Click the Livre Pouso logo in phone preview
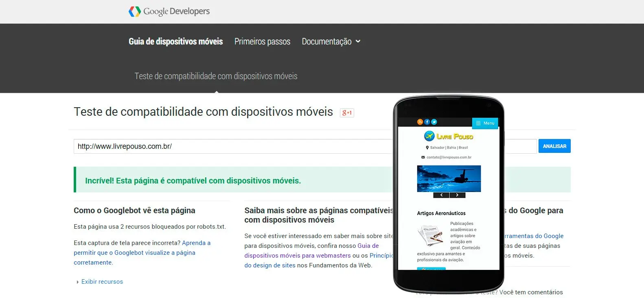The image size is (644, 298). click(x=449, y=136)
